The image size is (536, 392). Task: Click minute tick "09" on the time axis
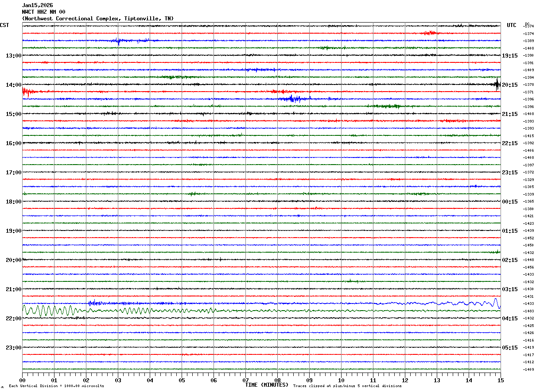[x=309, y=380]
